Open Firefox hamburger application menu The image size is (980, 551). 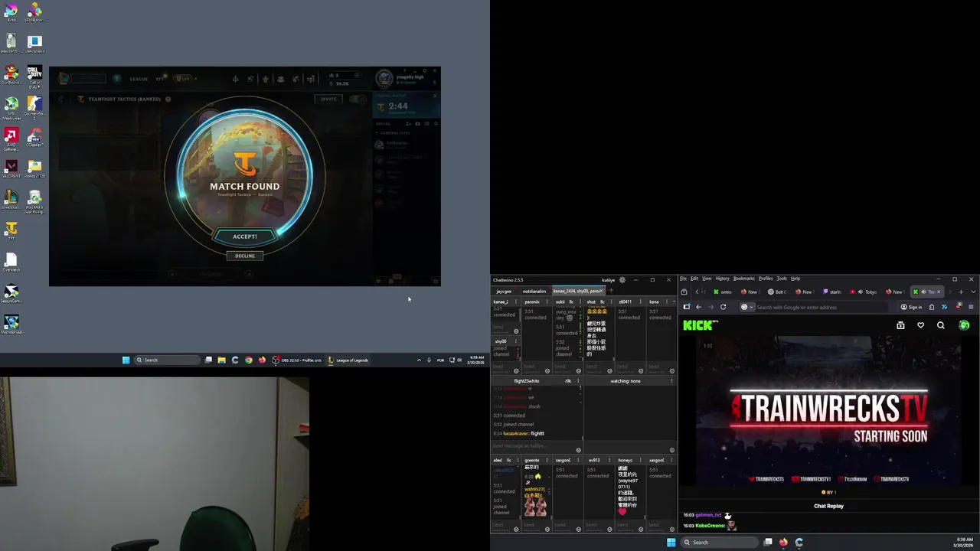point(971,307)
